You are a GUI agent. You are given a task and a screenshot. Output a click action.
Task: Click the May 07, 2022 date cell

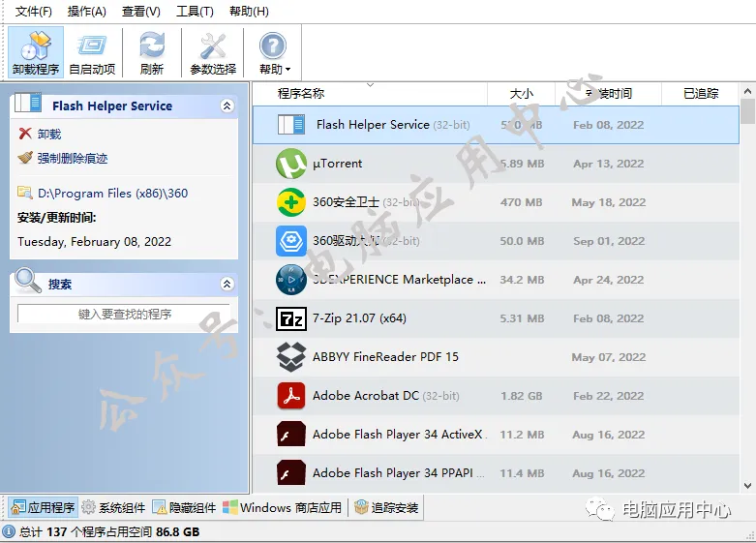point(609,357)
